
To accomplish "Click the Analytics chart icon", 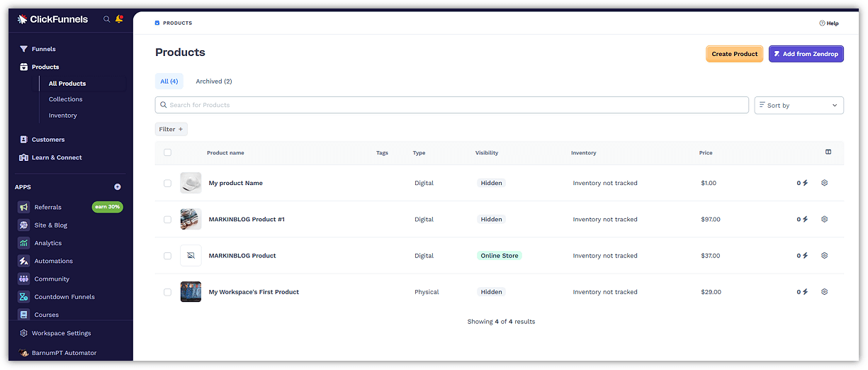I will click(x=23, y=243).
